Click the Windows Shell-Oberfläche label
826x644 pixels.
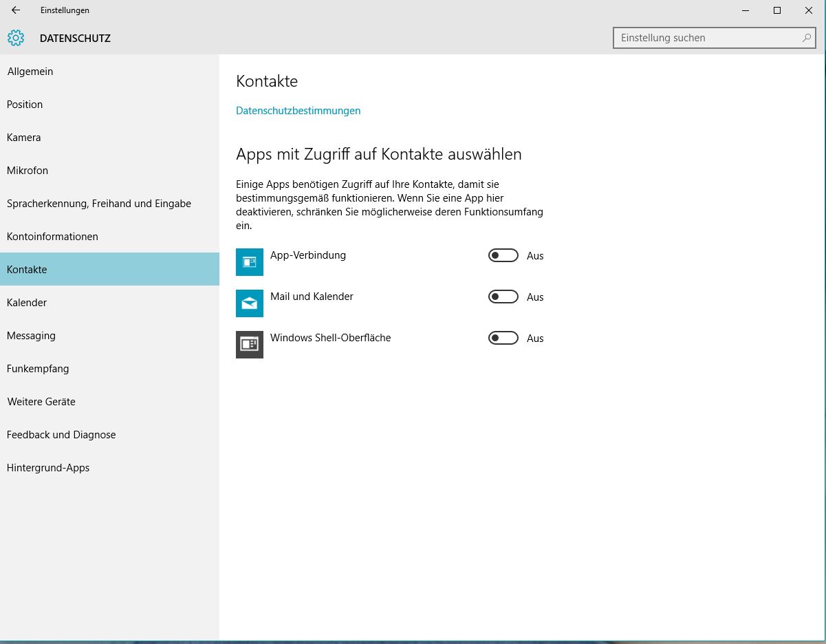point(330,338)
